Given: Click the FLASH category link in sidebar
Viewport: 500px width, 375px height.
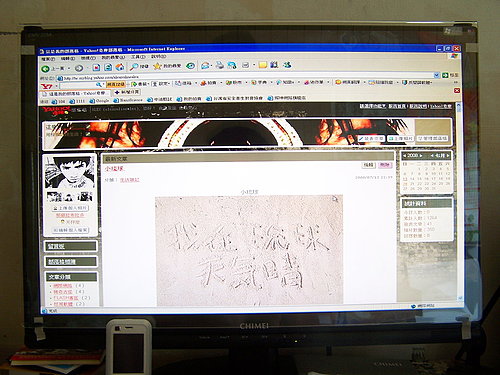Looking at the screenshot, I should [x=66, y=298].
